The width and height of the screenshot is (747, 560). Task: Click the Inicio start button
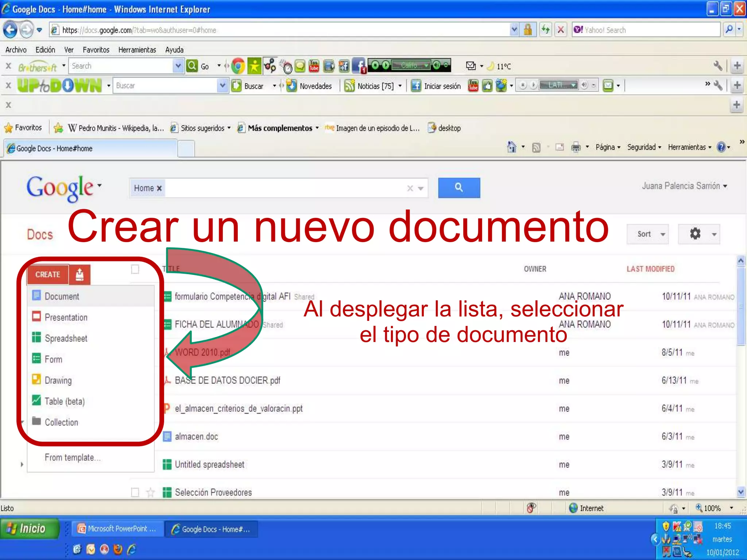(x=29, y=529)
